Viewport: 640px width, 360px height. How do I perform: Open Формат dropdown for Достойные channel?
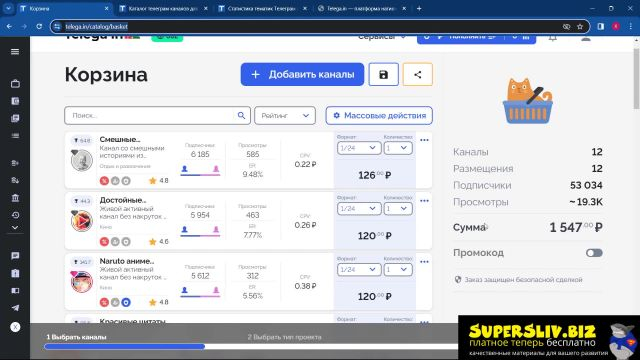[x=359, y=209]
